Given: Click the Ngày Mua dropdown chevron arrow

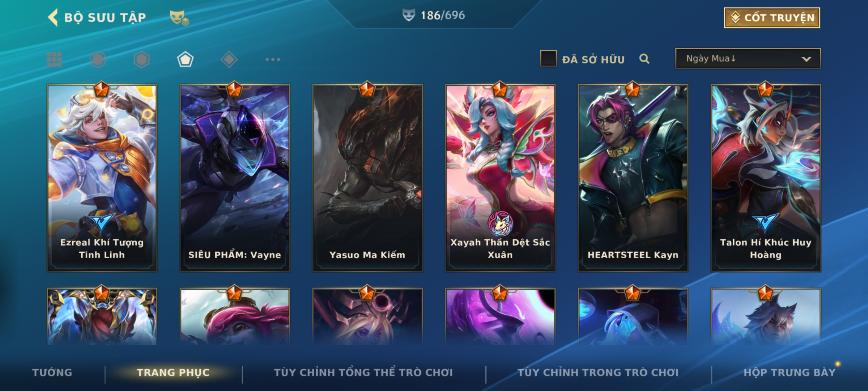Looking at the screenshot, I should [x=806, y=59].
